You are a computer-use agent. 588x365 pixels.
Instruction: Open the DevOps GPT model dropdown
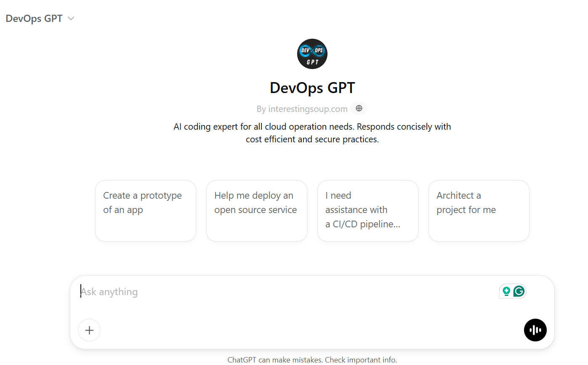40,19
